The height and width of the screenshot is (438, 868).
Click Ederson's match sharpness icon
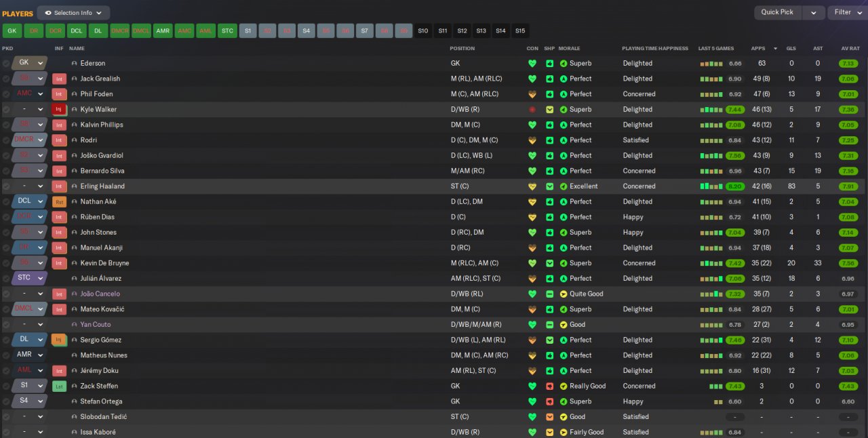549,64
